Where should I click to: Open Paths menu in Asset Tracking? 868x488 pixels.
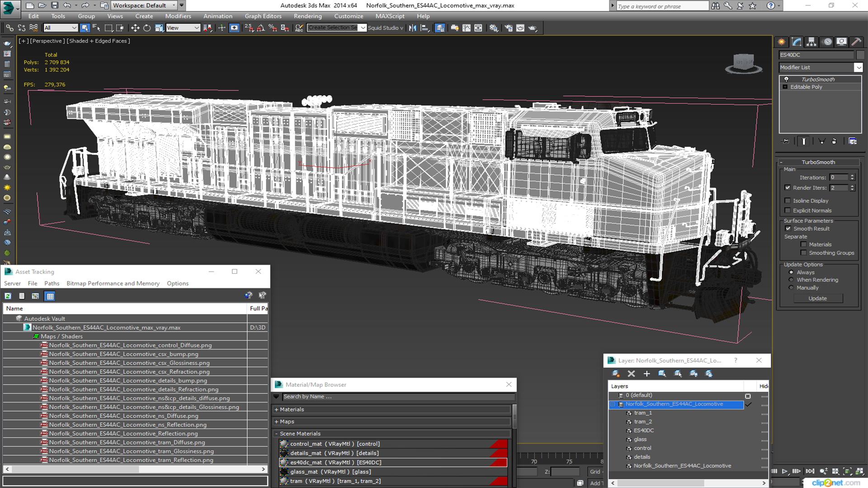(x=52, y=283)
